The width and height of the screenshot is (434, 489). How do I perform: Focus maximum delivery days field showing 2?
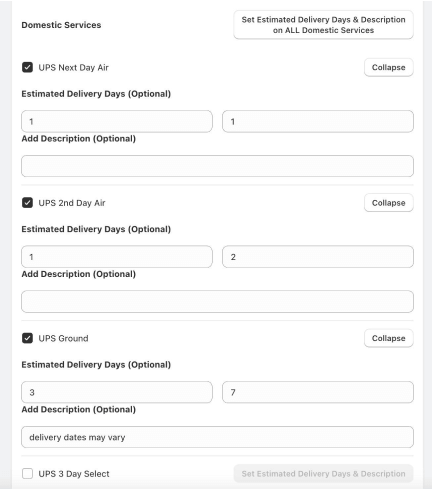coord(318,257)
